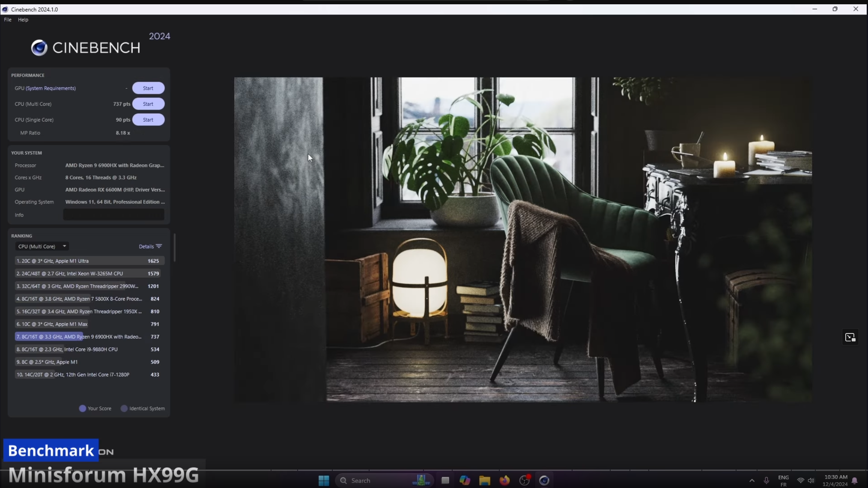868x488 pixels.
Task: Start the GPU benchmark
Action: 148,88
